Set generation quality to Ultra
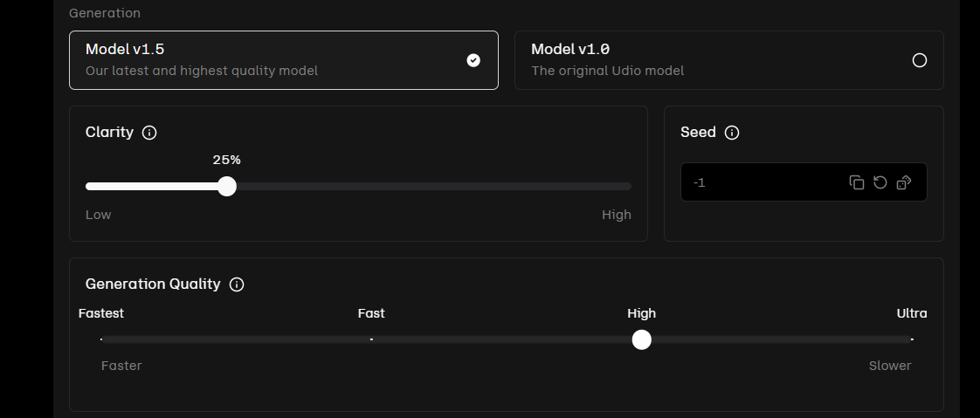 click(x=912, y=339)
